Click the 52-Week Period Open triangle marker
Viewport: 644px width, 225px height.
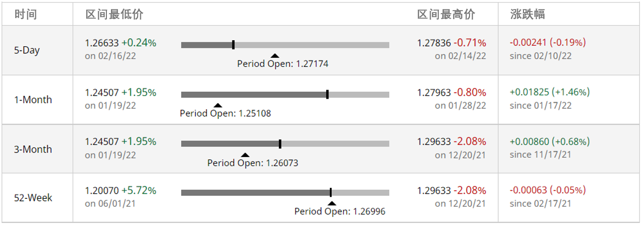(332, 203)
